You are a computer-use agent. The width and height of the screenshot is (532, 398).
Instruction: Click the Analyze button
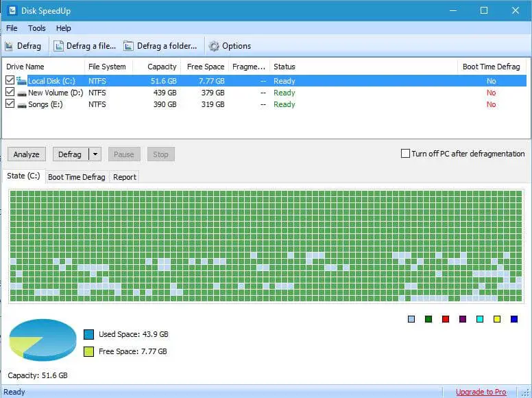(x=27, y=154)
